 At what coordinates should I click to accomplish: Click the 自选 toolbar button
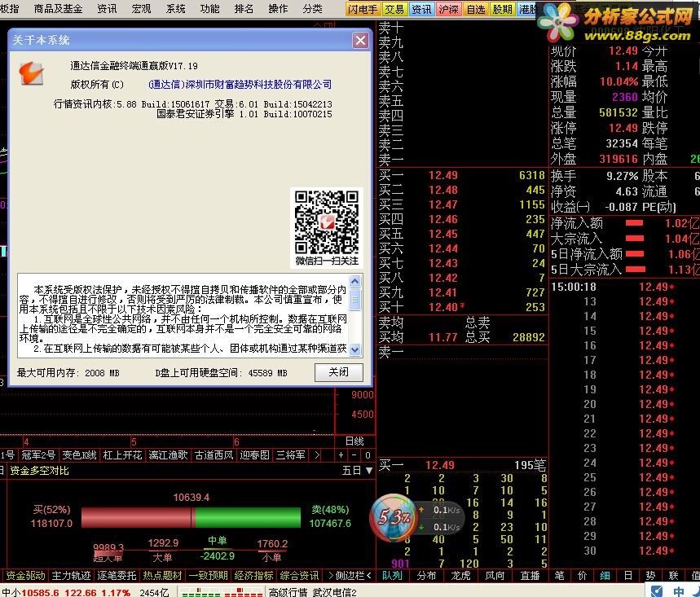(476, 10)
